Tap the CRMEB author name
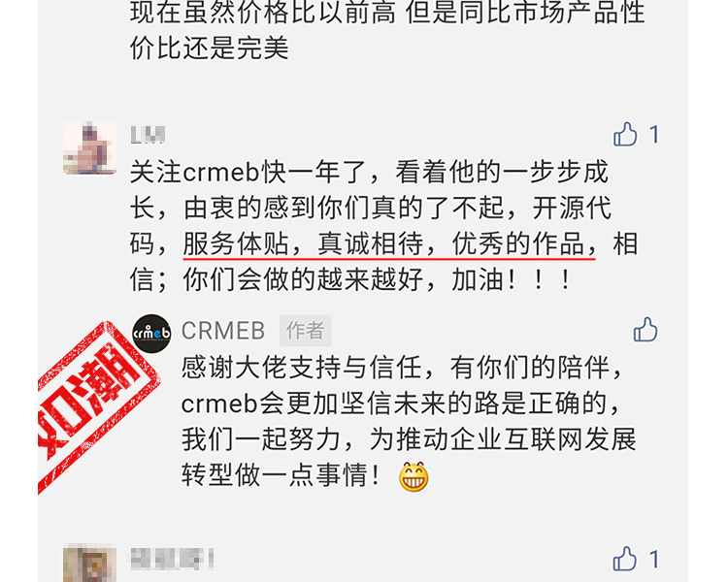The height and width of the screenshot is (582, 728). [x=223, y=331]
